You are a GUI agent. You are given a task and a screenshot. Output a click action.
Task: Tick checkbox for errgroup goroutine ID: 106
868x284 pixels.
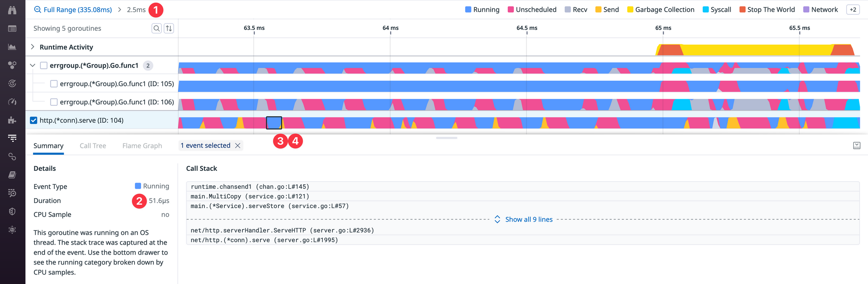pos(54,102)
